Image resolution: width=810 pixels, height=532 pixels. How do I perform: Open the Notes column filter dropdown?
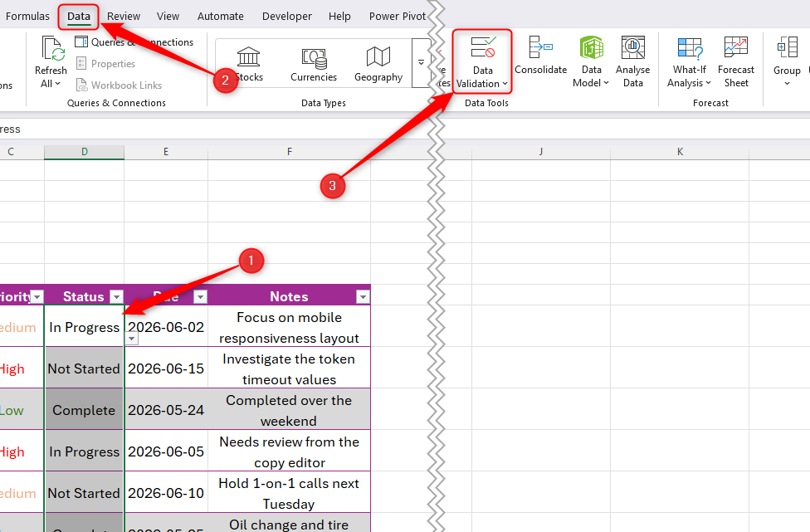point(364,296)
